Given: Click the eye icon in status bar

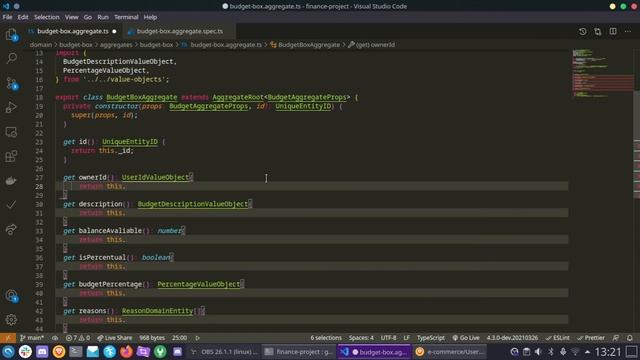Looking at the screenshot, I should click(x=55, y=338).
